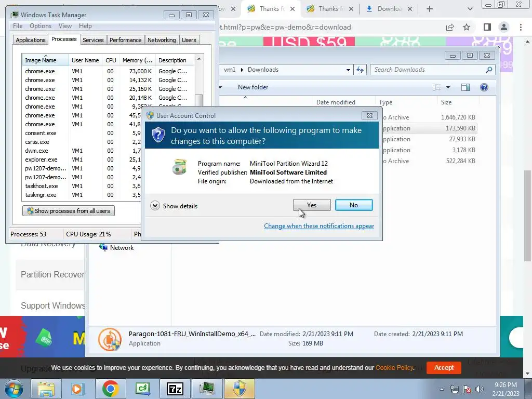Select taskhost.exe process row
This screenshot has height=399, width=532.
click(82, 186)
